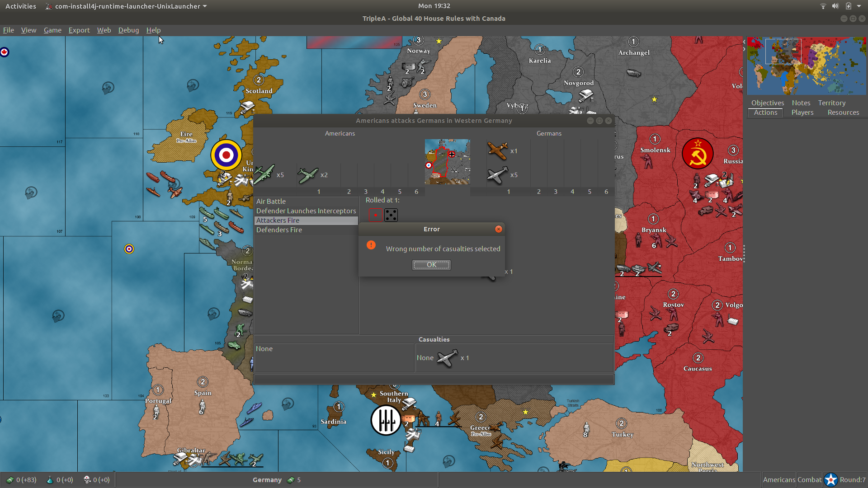Click the second resource flask icon in status bar

[x=50, y=480]
